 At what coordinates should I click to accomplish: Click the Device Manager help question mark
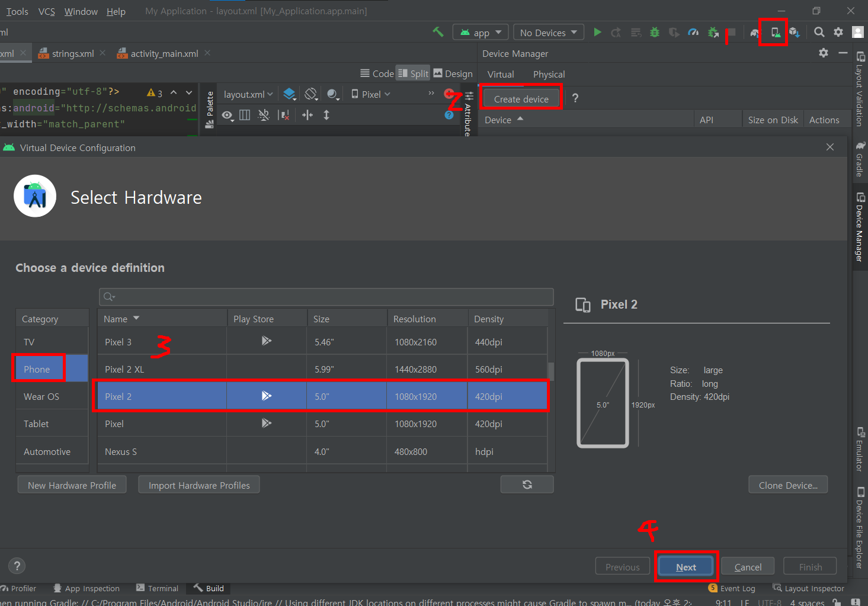[575, 98]
